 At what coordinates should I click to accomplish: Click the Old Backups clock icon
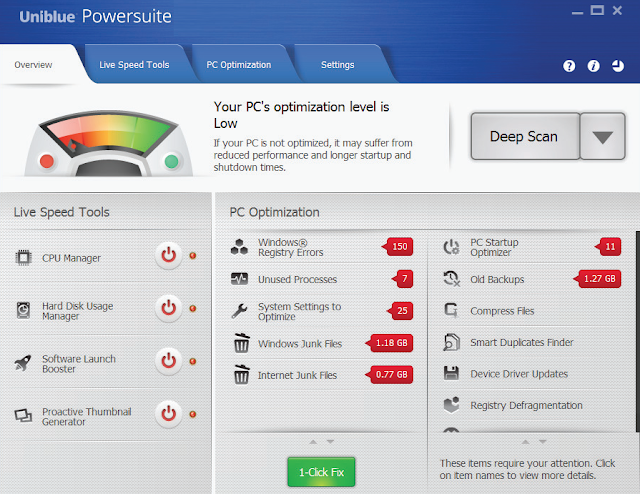(451, 279)
